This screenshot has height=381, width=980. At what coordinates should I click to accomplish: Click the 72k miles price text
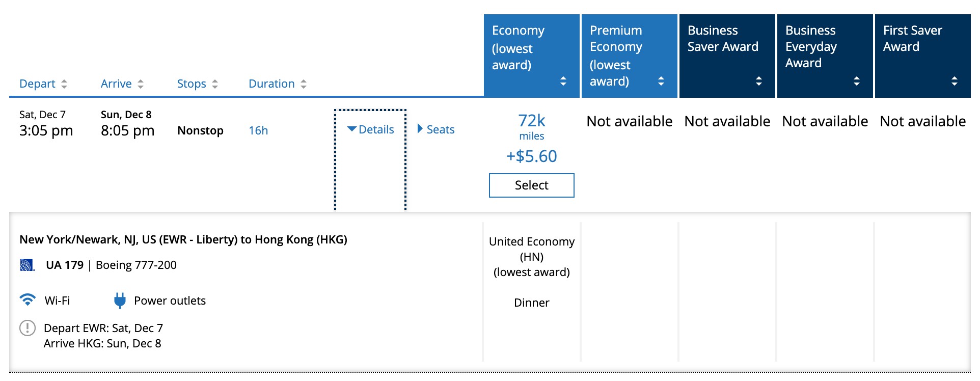coord(531,121)
